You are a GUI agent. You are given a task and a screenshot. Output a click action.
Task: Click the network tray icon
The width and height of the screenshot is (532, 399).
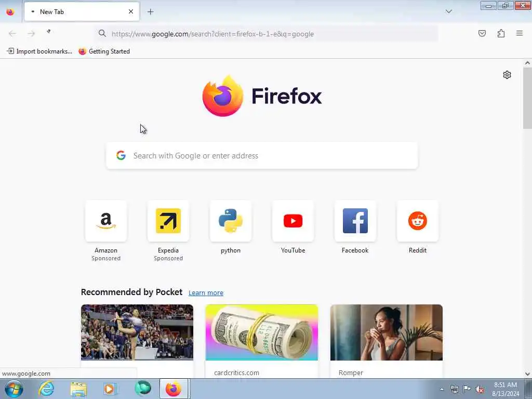tap(454, 389)
